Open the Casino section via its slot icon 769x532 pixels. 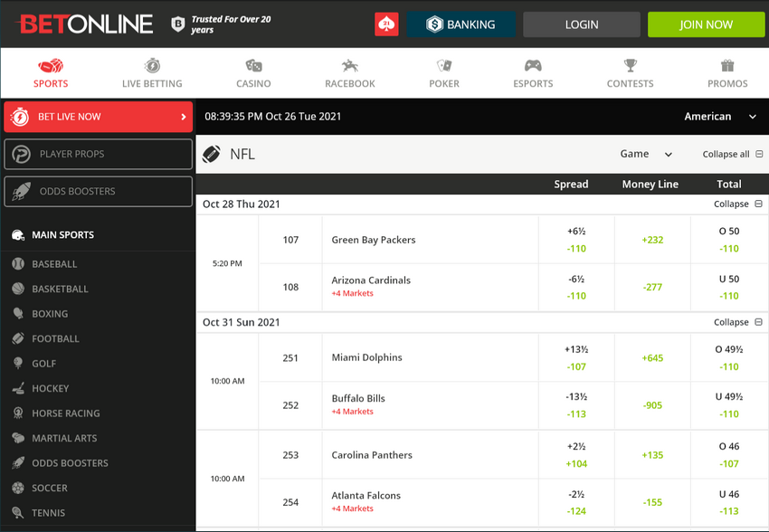coord(253,65)
